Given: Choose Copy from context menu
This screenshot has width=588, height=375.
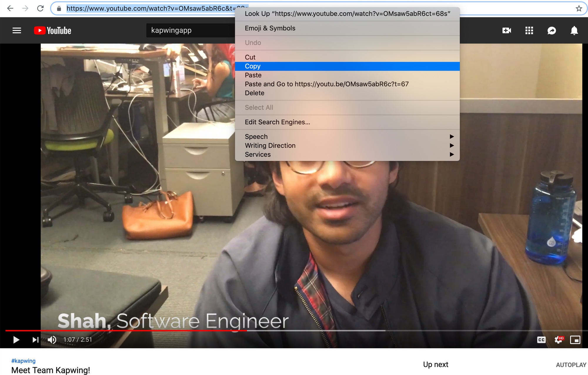Looking at the screenshot, I should 253,66.
